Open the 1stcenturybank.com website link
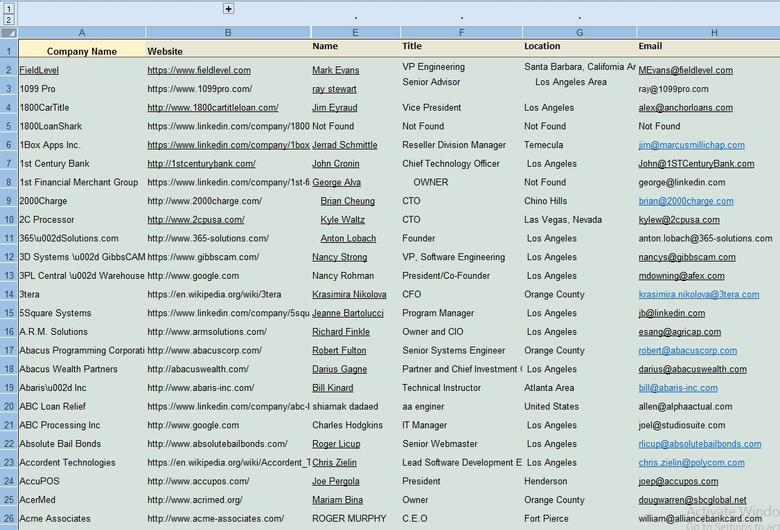Viewport: 780px width, 530px height. [x=201, y=164]
